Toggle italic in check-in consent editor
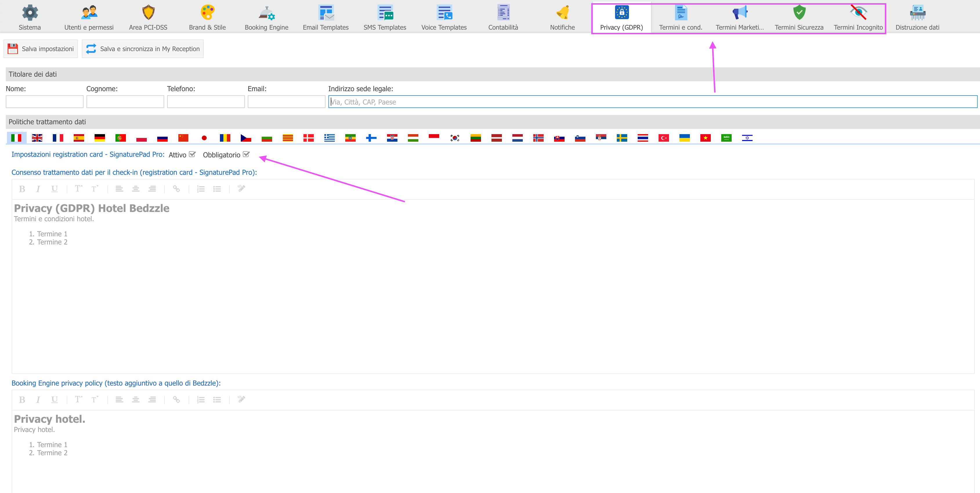The image size is (980, 493). click(38, 189)
